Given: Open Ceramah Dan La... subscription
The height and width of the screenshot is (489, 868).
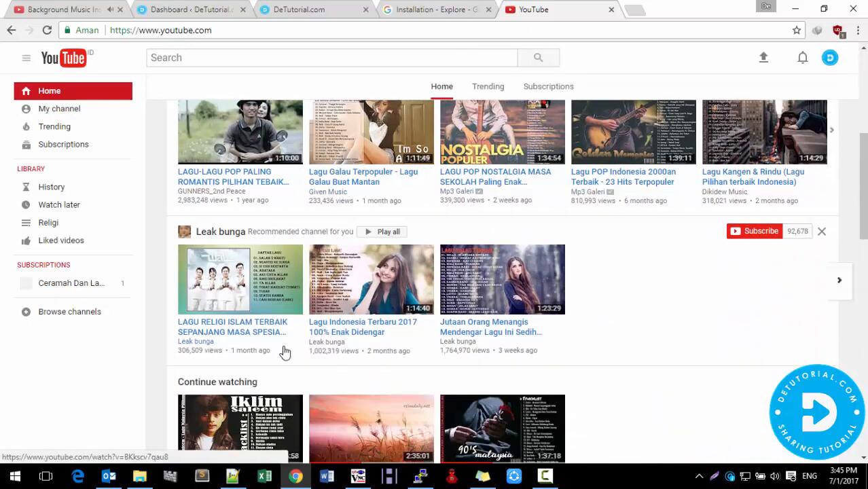Looking at the screenshot, I should tap(73, 283).
